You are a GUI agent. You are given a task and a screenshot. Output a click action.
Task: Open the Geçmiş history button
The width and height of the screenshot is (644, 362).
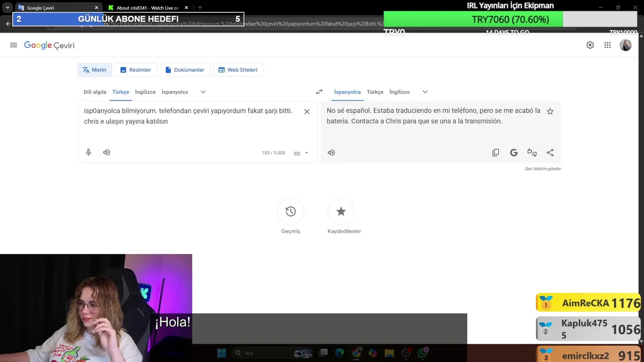pyautogui.click(x=290, y=212)
